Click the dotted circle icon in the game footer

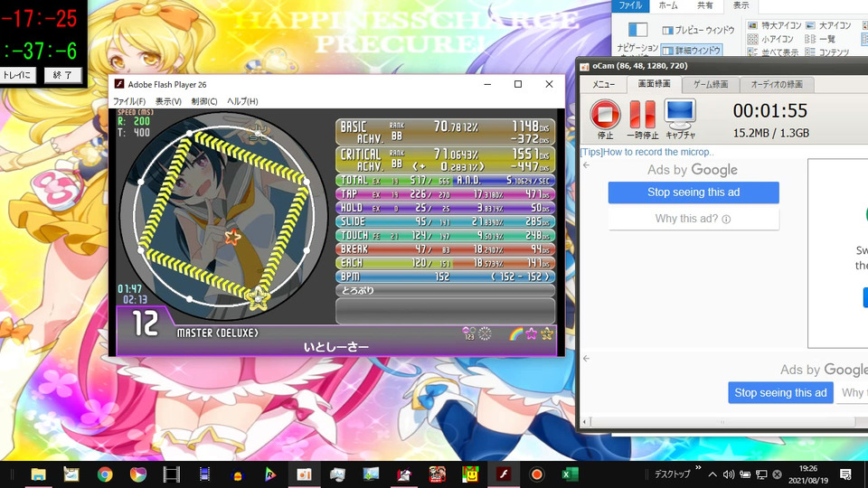[485, 333]
